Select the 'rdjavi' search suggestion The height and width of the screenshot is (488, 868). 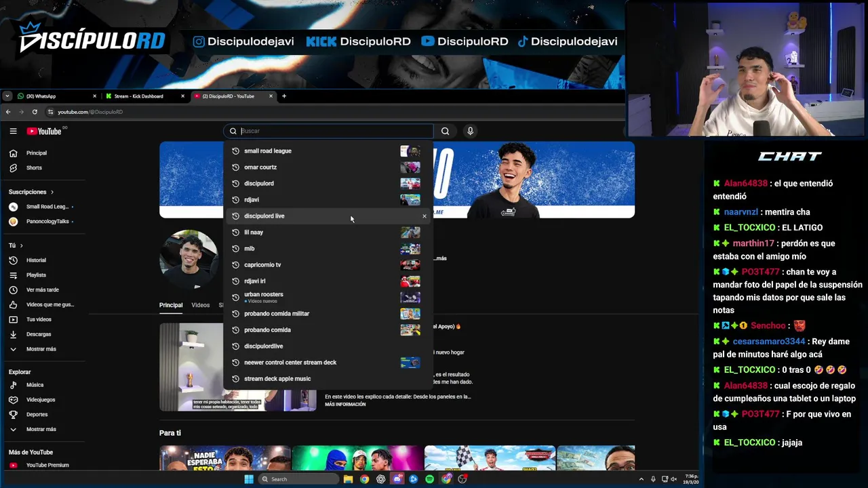(x=328, y=200)
